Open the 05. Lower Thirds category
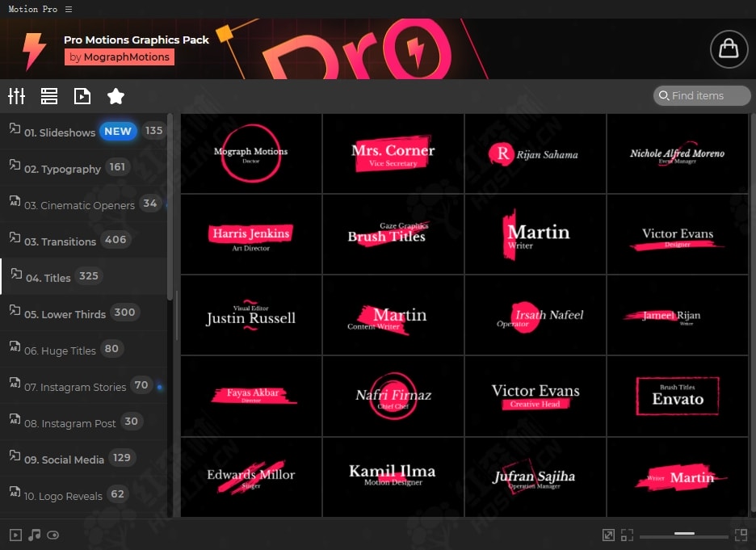Image resolution: width=756 pixels, height=550 pixels. pos(84,313)
